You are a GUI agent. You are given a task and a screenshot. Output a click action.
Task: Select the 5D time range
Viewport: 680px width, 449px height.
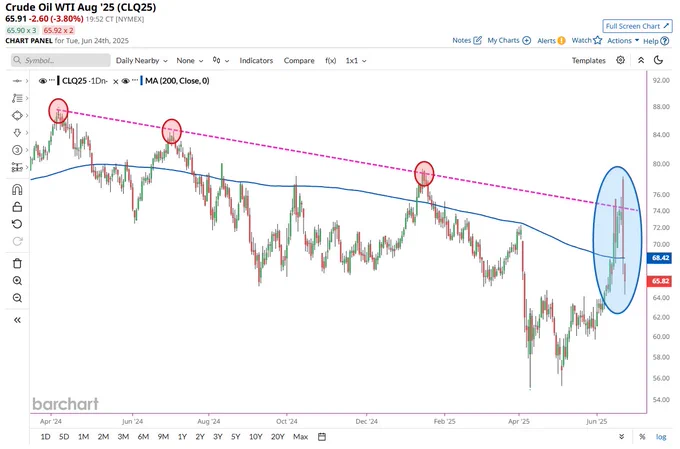click(x=64, y=436)
